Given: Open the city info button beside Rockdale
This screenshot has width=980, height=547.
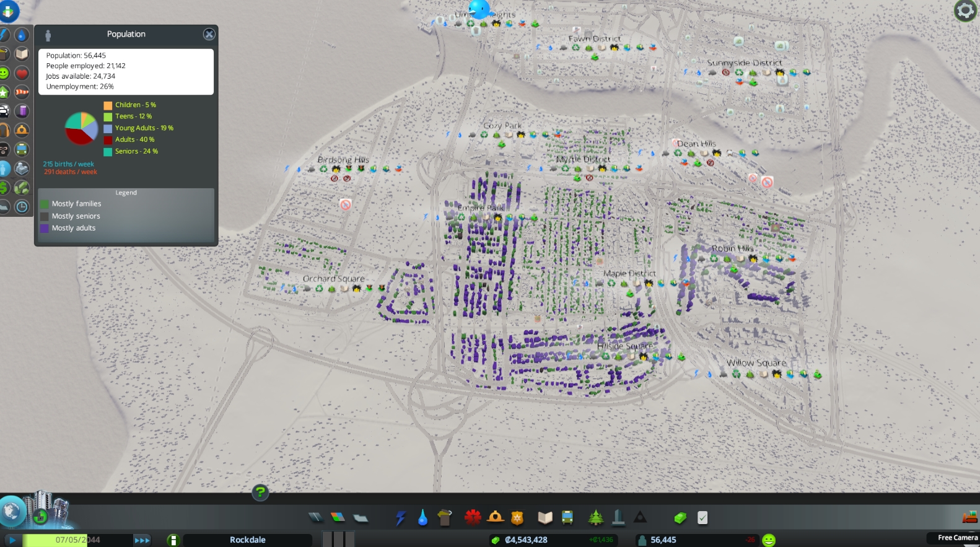Looking at the screenshot, I should (x=173, y=540).
